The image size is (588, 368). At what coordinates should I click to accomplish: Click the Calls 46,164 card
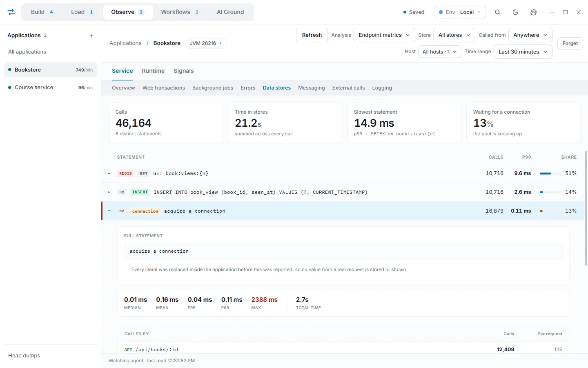tap(166, 123)
